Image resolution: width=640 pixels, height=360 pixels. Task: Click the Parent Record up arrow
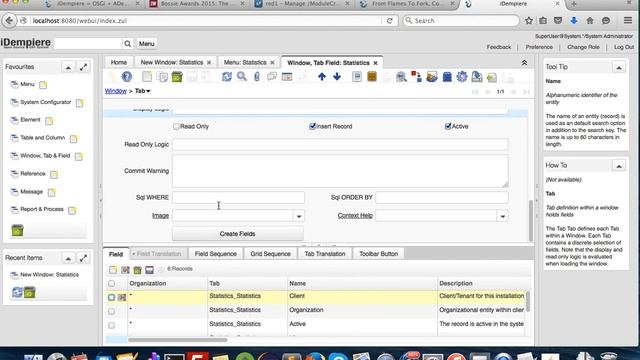pos(322,76)
